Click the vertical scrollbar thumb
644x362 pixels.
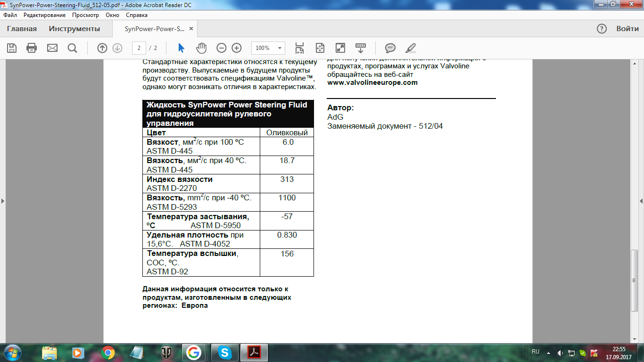click(x=634, y=280)
